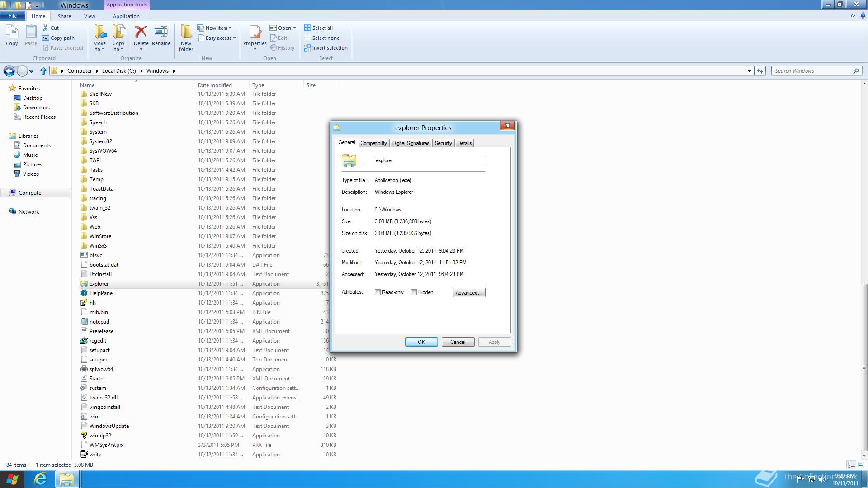Click Select all in the ribbon
Viewport: 868px width, 488px height.
pyautogui.click(x=318, y=28)
